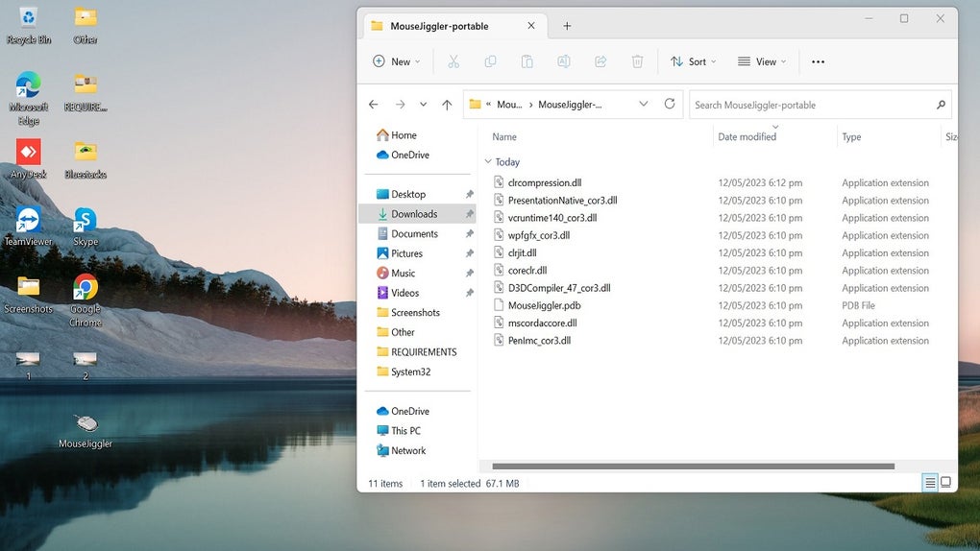Select vcruntime140_cor3.dll file
The height and width of the screenshot is (551, 980).
545,217
